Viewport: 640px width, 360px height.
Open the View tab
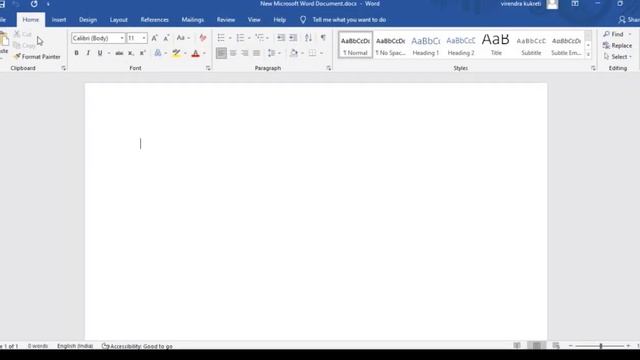coord(254,20)
